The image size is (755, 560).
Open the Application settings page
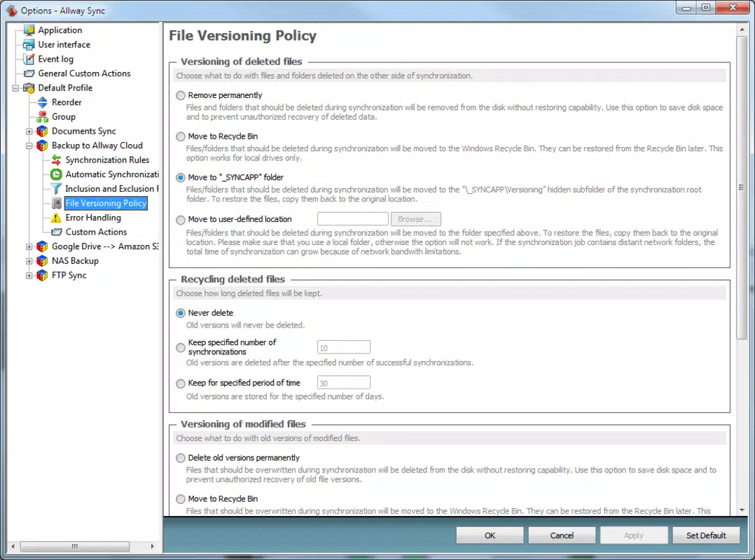[60, 30]
